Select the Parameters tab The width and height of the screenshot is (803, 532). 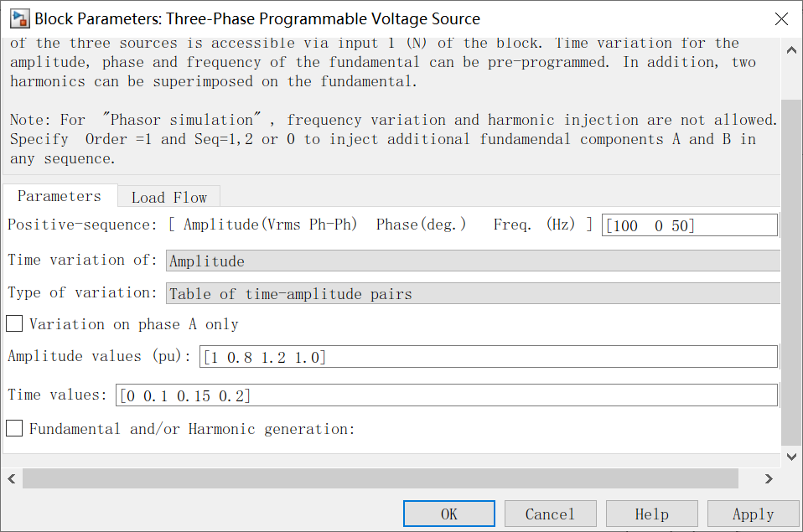point(59,195)
